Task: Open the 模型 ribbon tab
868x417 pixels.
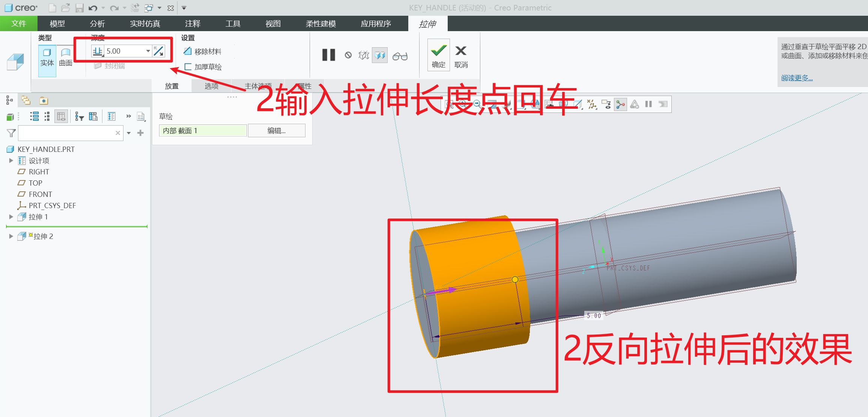Action: [57, 24]
